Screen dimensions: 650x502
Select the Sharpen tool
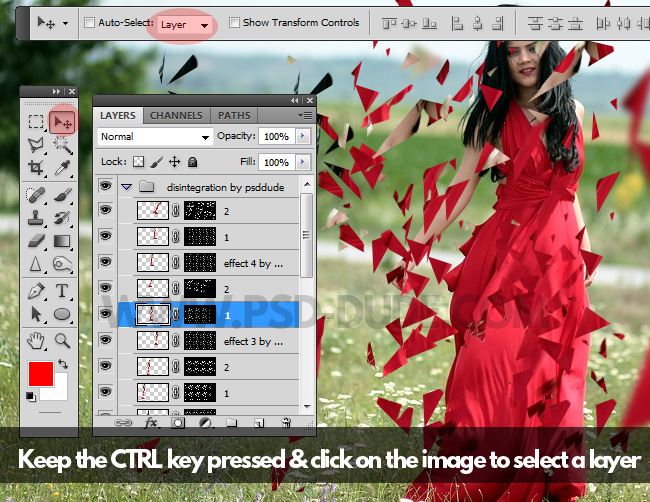(36, 264)
